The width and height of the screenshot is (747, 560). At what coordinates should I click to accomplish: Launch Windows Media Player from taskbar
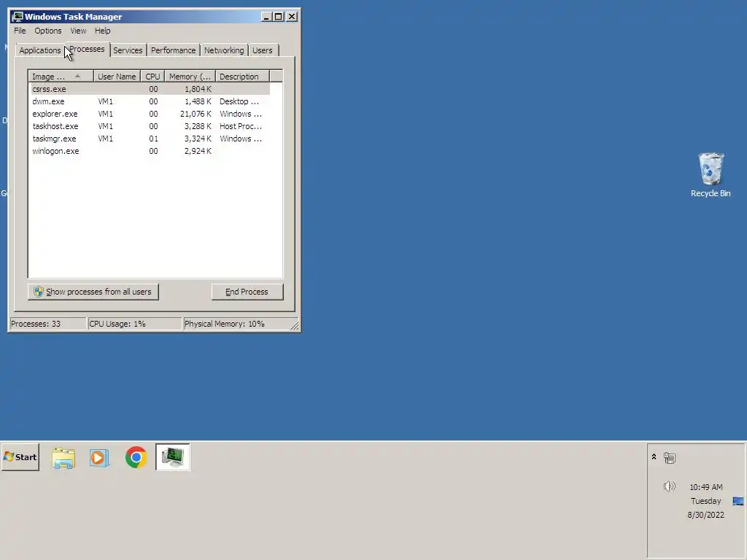(99, 458)
